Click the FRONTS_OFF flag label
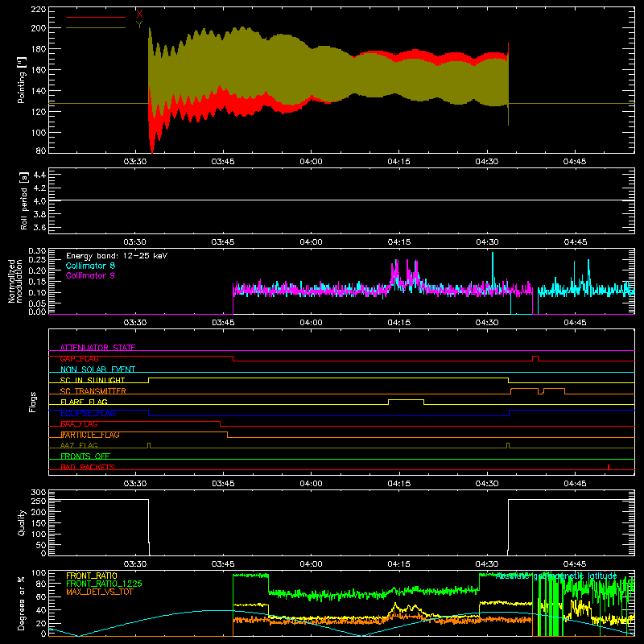Image resolution: width=644 pixels, height=644 pixels. point(85,456)
